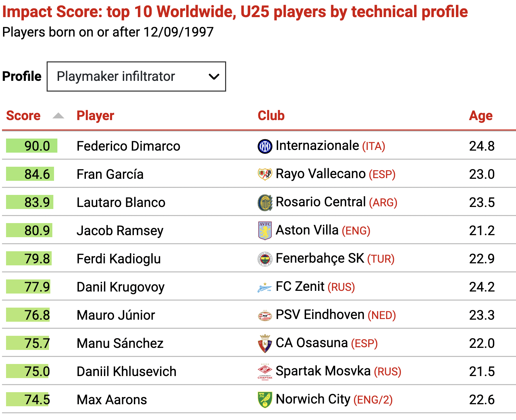Screen dimensions: 516x420
Task: Sort table by Club column header
Action: (271, 116)
